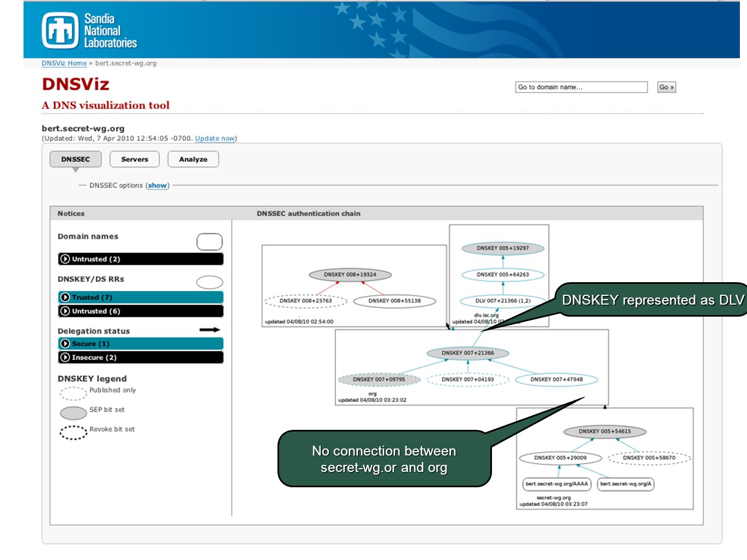Click the secret-wg.org zone label
The height and width of the screenshot is (560, 747).
tap(554, 498)
